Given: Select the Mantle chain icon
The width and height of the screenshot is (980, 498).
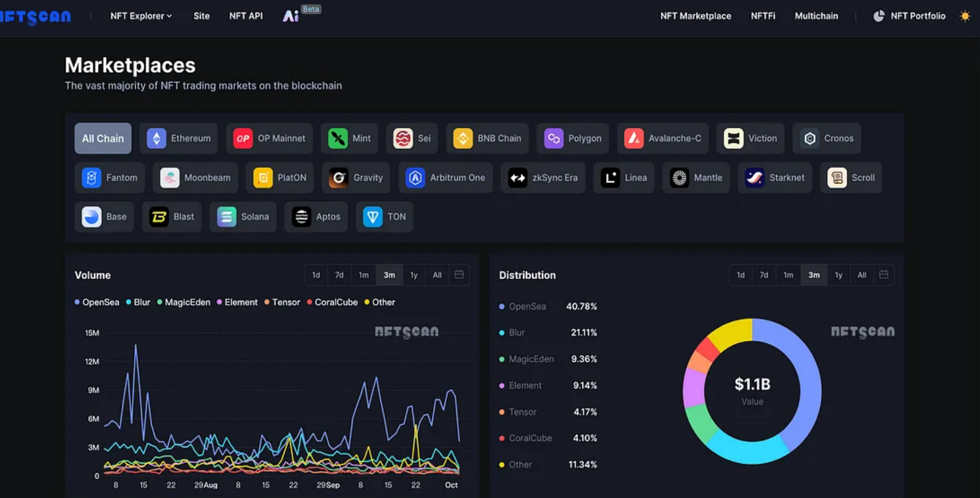Looking at the screenshot, I should 679,178.
